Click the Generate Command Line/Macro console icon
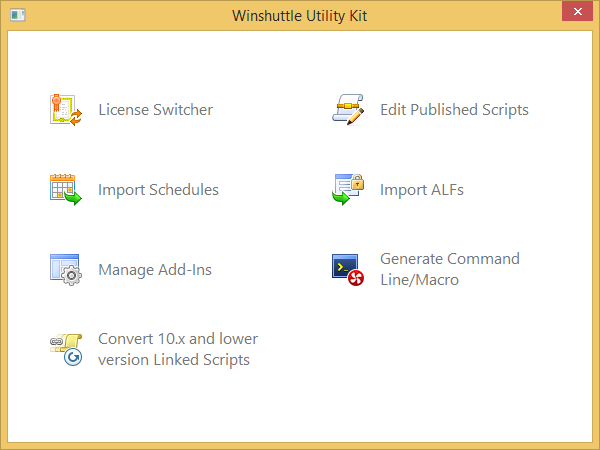The height and width of the screenshot is (450, 600). click(347, 269)
